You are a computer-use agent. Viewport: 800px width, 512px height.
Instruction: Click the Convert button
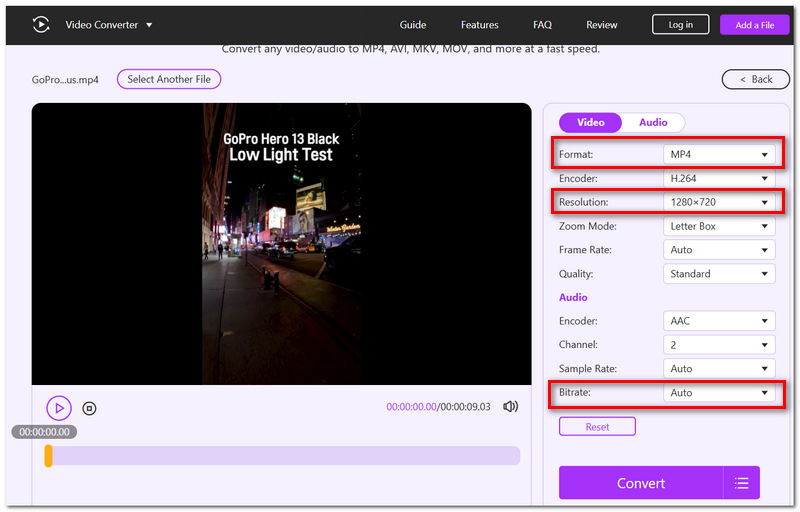(x=641, y=482)
